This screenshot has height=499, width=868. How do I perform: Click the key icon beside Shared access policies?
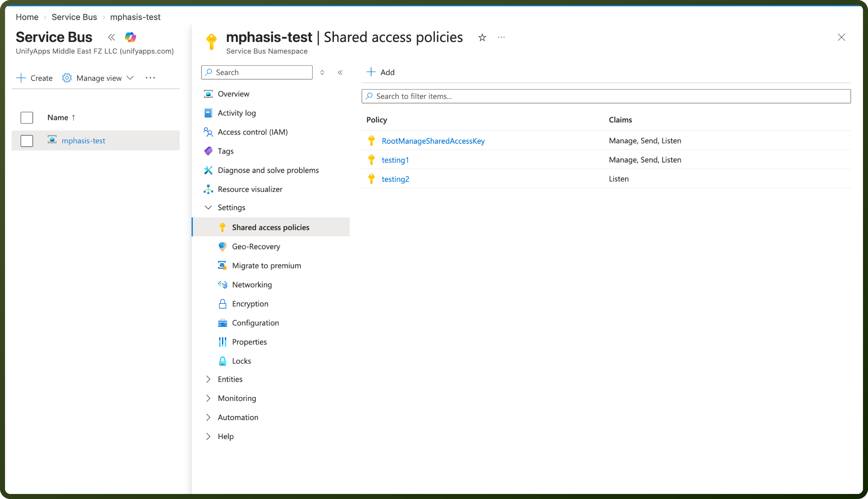pyautogui.click(x=222, y=228)
